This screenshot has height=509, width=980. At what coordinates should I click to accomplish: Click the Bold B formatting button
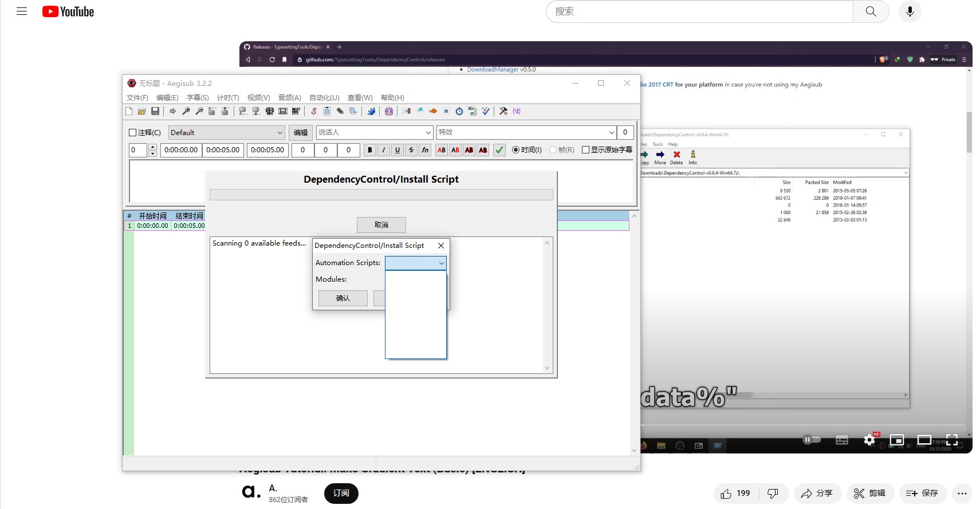(370, 150)
